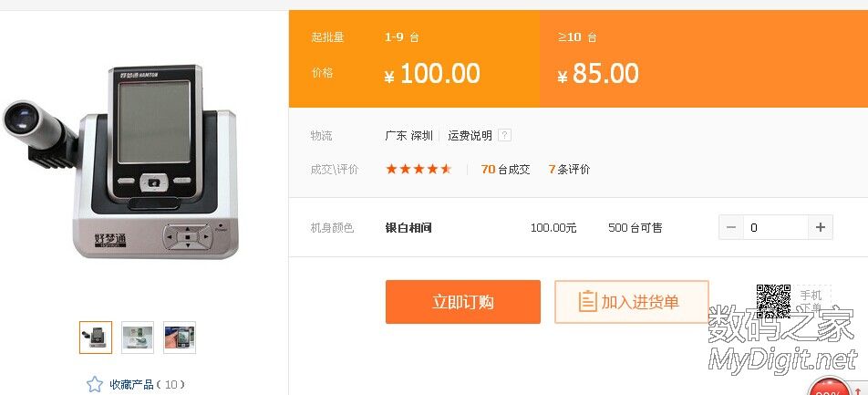
Task: Click the quantity input field showing 0
Action: (x=775, y=227)
